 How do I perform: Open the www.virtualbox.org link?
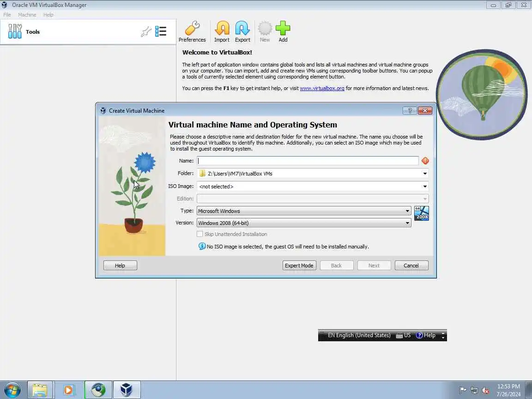(x=322, y=88)
